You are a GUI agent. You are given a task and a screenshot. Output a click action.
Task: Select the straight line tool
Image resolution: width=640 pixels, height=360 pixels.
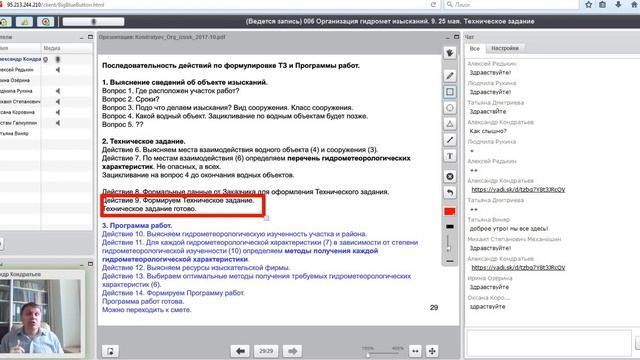(450, 140)
